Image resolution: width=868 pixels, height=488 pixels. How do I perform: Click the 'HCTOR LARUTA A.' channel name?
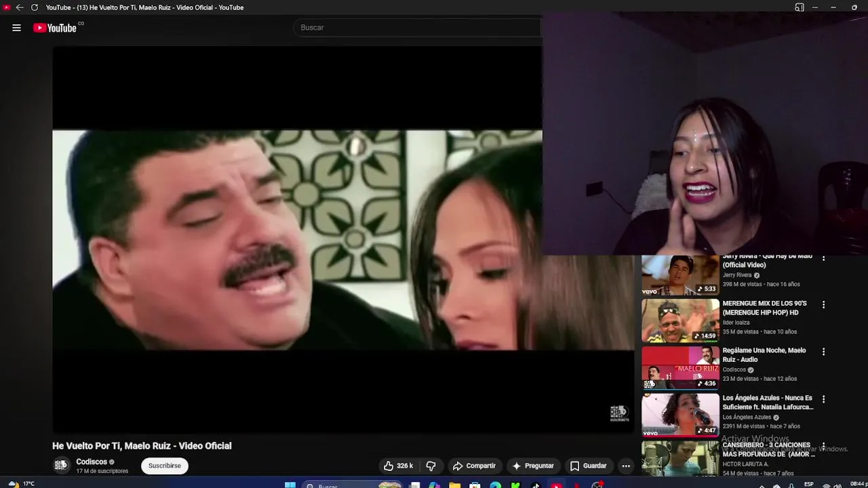tap(745, 464)
